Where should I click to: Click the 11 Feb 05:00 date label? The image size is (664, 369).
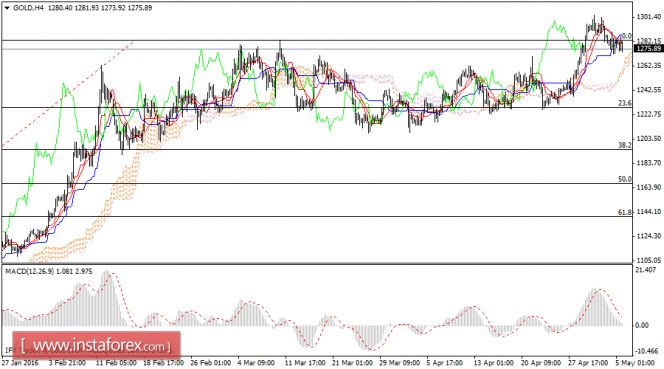click(x=116, y=363)
